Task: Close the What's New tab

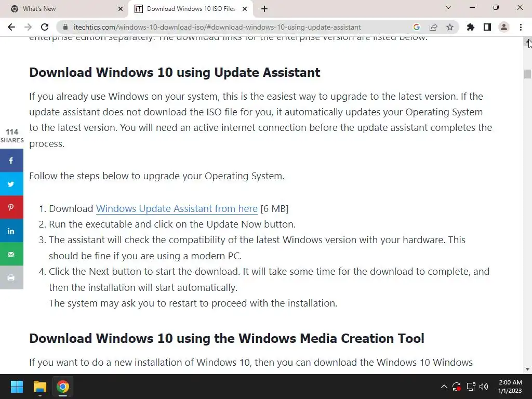Action: 121,9
